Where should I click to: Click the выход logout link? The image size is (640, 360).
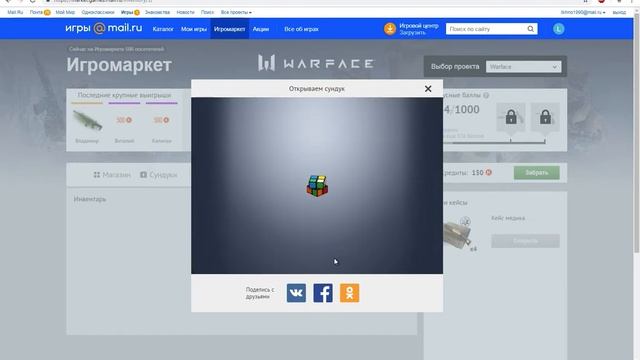coord(619,12)
